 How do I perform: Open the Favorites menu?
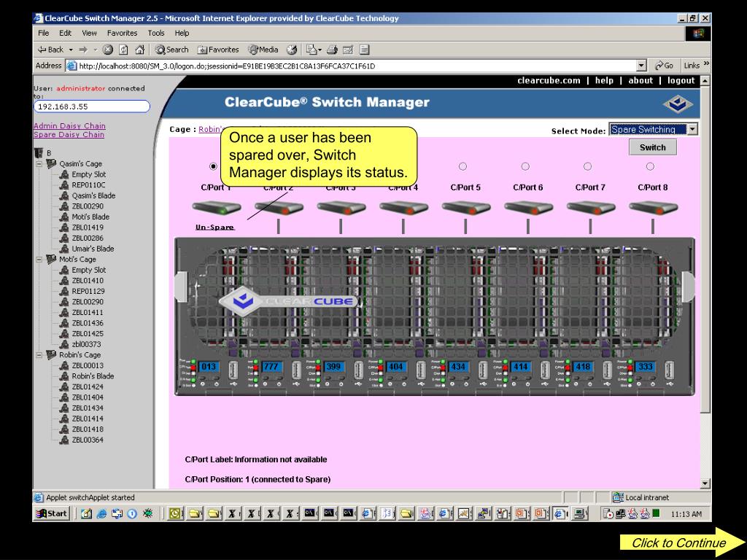(122, 33)
